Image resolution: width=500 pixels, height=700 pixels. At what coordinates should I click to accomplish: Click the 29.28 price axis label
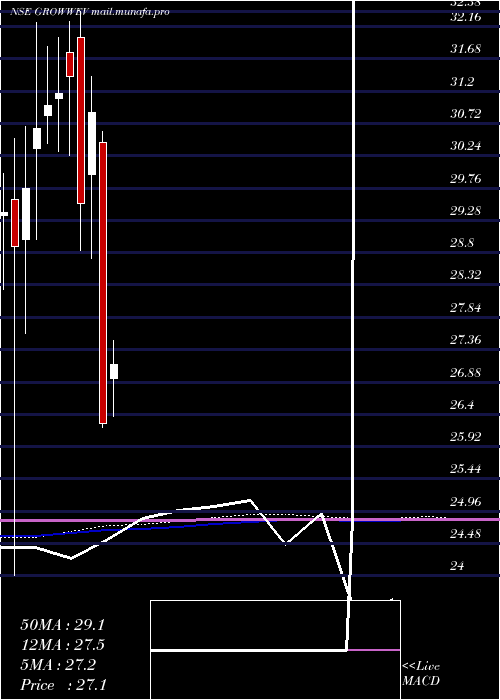point(466,211)
